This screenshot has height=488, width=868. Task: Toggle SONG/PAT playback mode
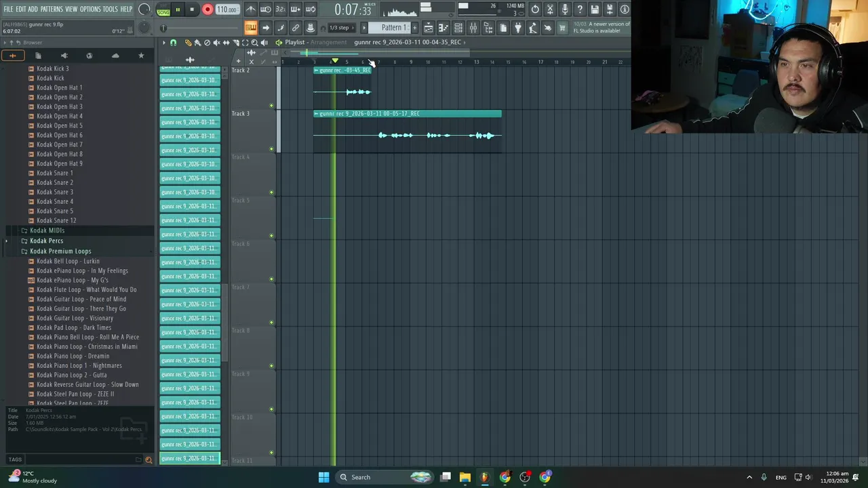(x=163, y=9)
